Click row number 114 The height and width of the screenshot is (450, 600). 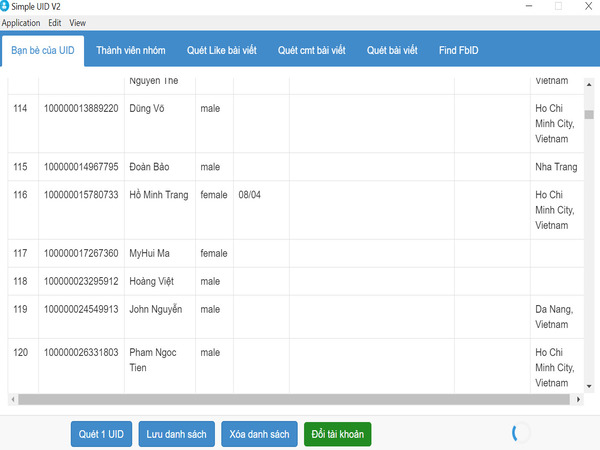point(20,108)
